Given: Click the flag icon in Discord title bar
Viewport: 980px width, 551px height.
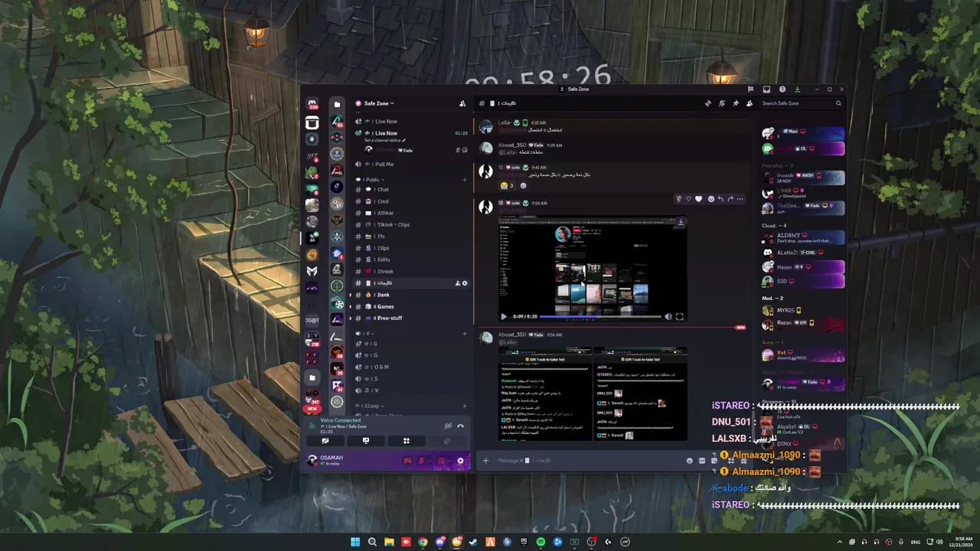Looking at the screenshot, I should coord(751,90).
